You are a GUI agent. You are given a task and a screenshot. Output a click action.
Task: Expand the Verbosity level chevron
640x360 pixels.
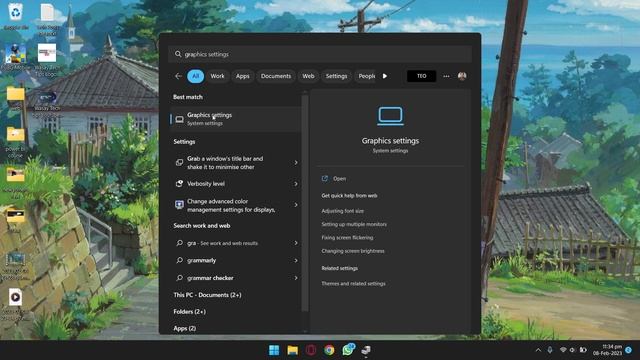(x=296, y=184)
